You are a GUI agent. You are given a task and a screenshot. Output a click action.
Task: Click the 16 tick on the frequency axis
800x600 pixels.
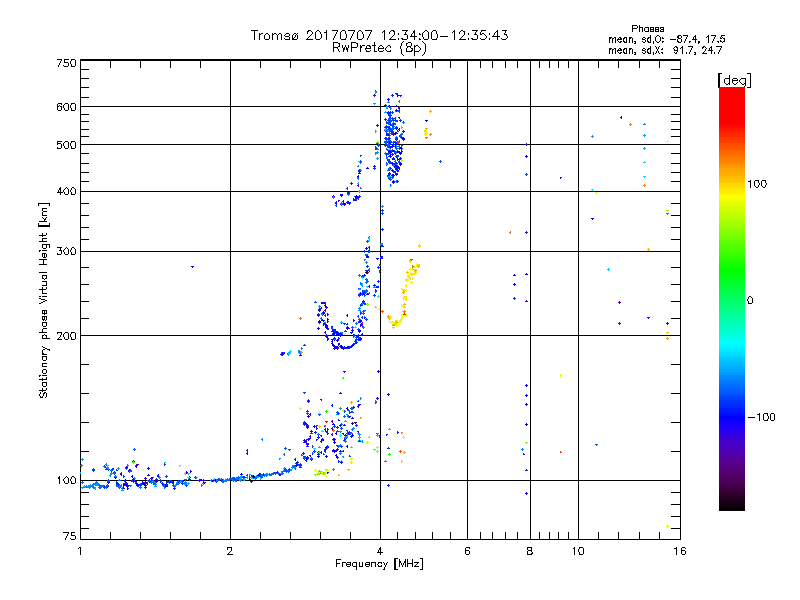click(x=678, y=551)
